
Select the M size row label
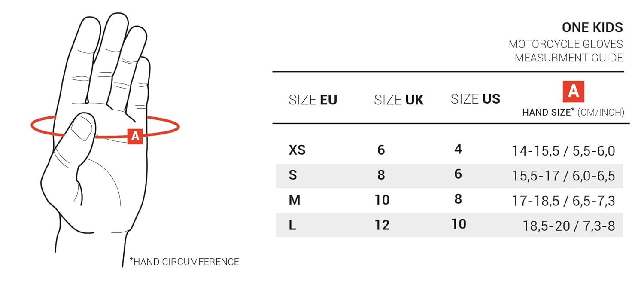295,200
